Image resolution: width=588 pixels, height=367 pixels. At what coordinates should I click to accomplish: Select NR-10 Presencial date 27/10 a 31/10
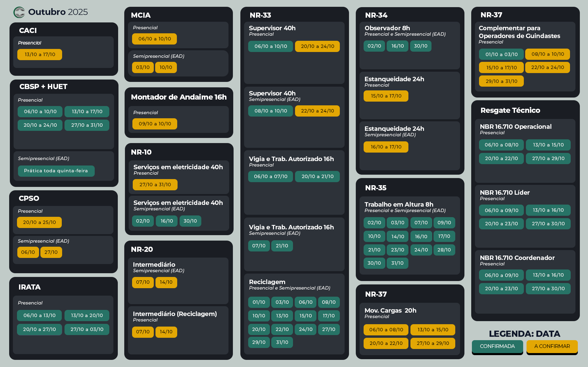point(155,185)
